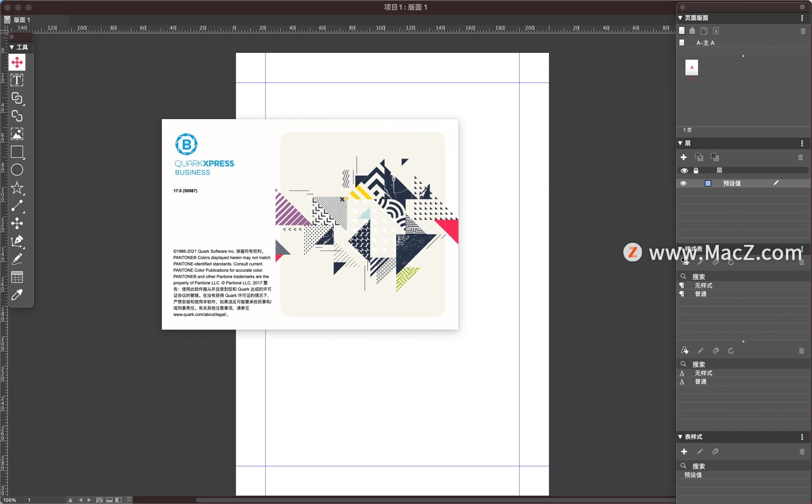Image resolution: width=812 pixels, height=504 pixels.
Task: Go to next page arrow
Action: click(89, 500)
